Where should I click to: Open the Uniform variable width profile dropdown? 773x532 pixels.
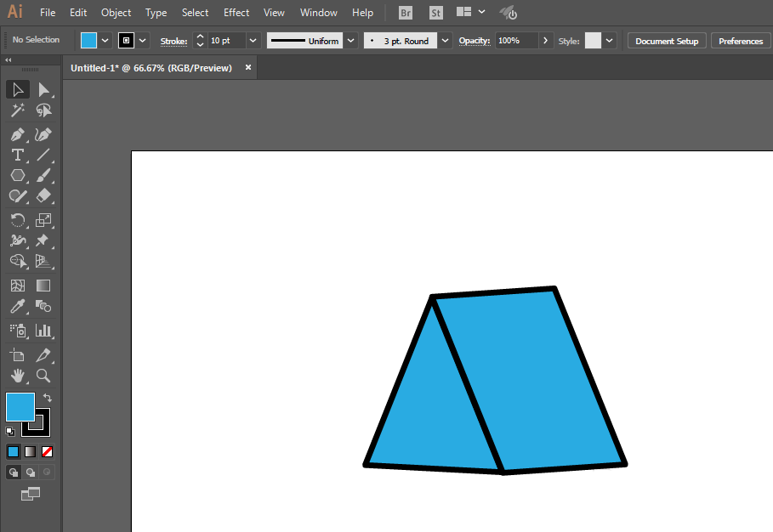[x=350, y=41]
